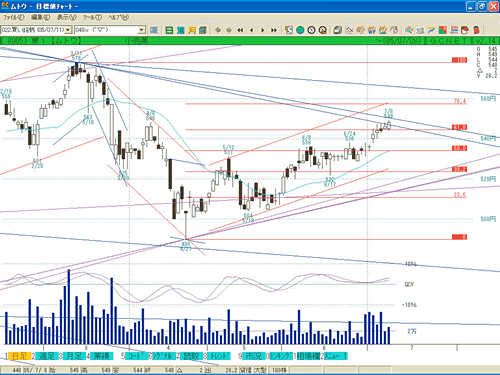Switch to monthly chart icon 月

(x=192, y=30)
